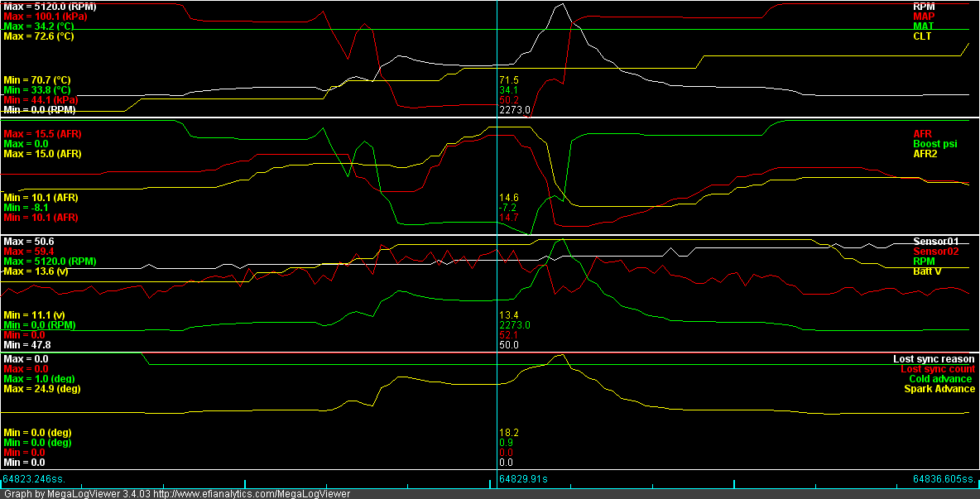Select the Lost sync count legend label
980x499 pixels.
pyautogui.click(x=937, y=369)
